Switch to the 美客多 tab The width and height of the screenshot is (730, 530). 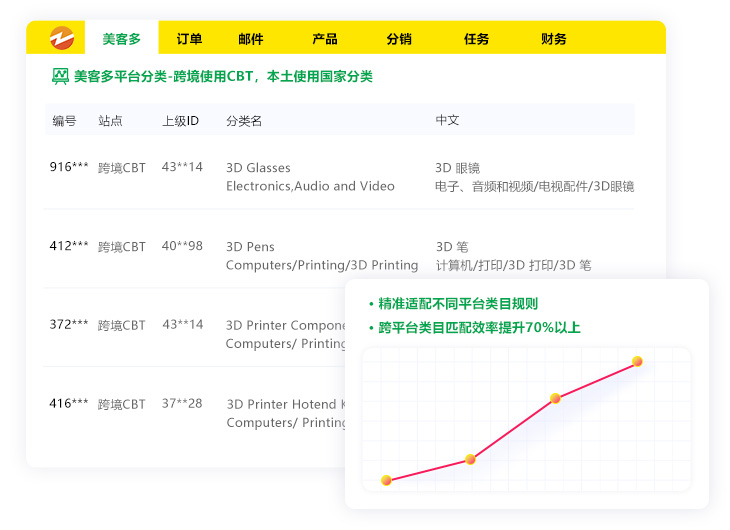click(x=121, y=39)
